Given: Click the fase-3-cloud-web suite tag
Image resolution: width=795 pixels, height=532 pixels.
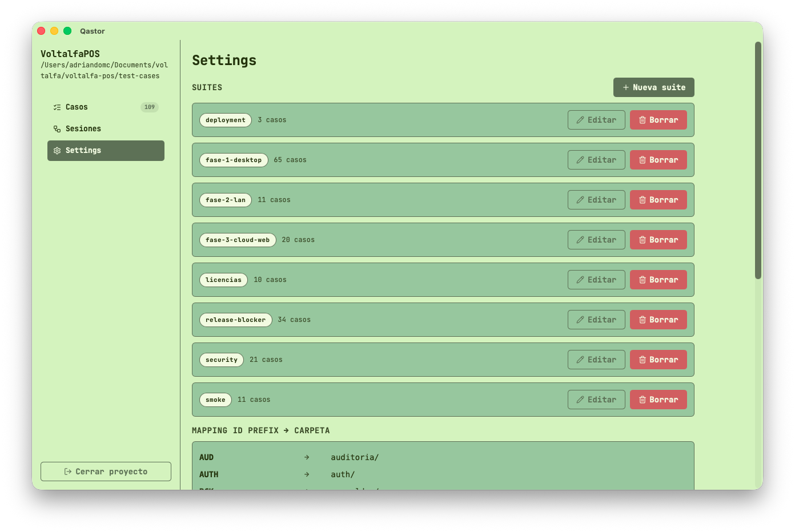Looking at the screenshot, I should click(x=238, y=240).
